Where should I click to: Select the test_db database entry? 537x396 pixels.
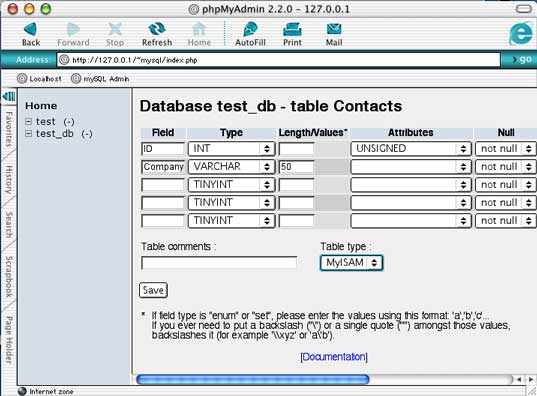(x=55, y=134)
